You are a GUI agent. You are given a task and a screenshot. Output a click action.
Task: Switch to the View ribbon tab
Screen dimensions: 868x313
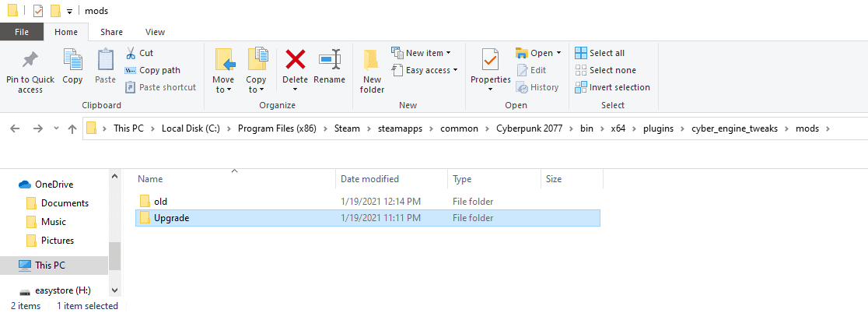155,32
